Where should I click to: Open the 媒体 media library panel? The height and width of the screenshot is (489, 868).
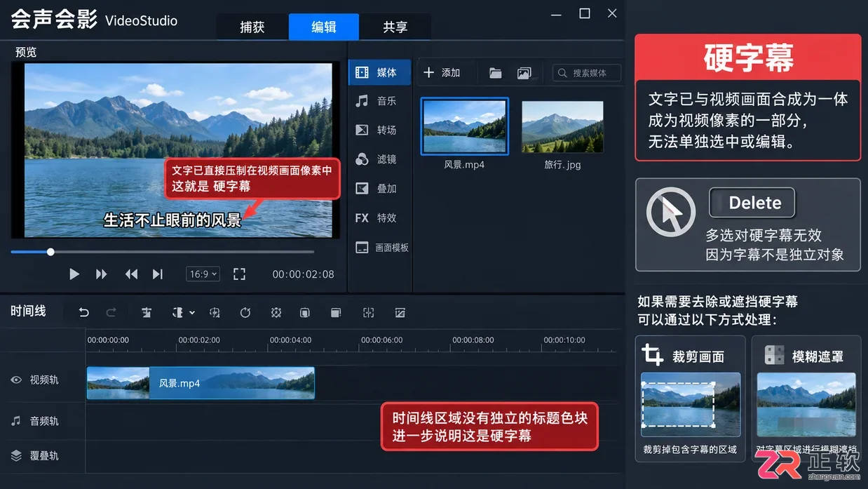pyautogui.click(x=379, y=72)
